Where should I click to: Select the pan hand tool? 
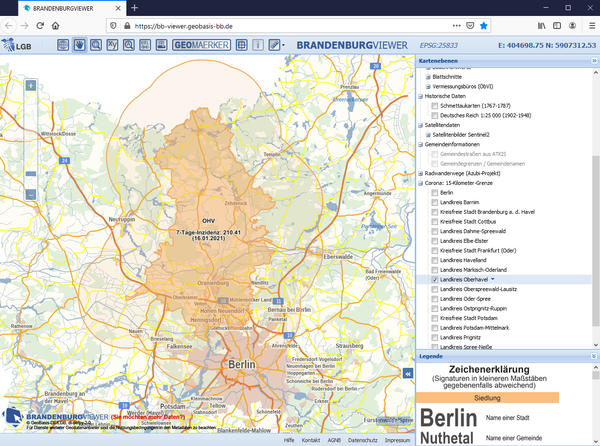[x=79, y=45]
